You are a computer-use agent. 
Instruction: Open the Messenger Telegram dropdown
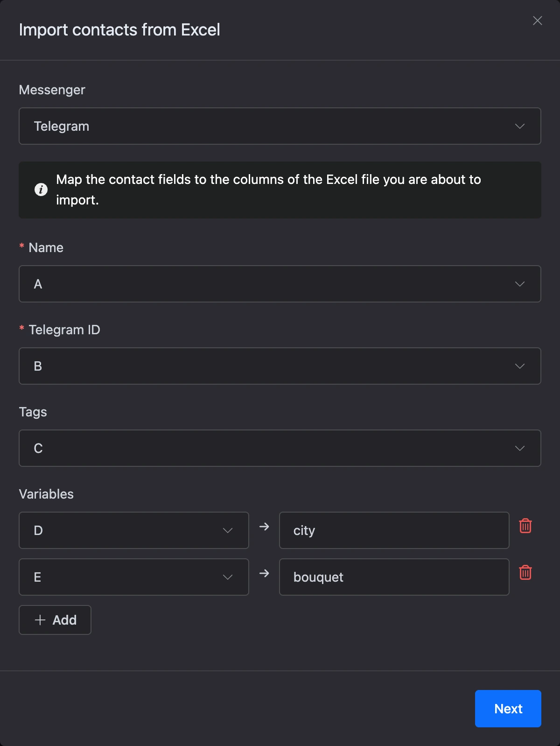[280, 126]
